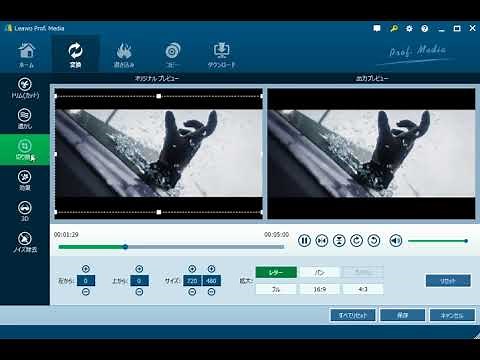
Task: Click the Reset (リセット) button
Action: pos(448,281)
